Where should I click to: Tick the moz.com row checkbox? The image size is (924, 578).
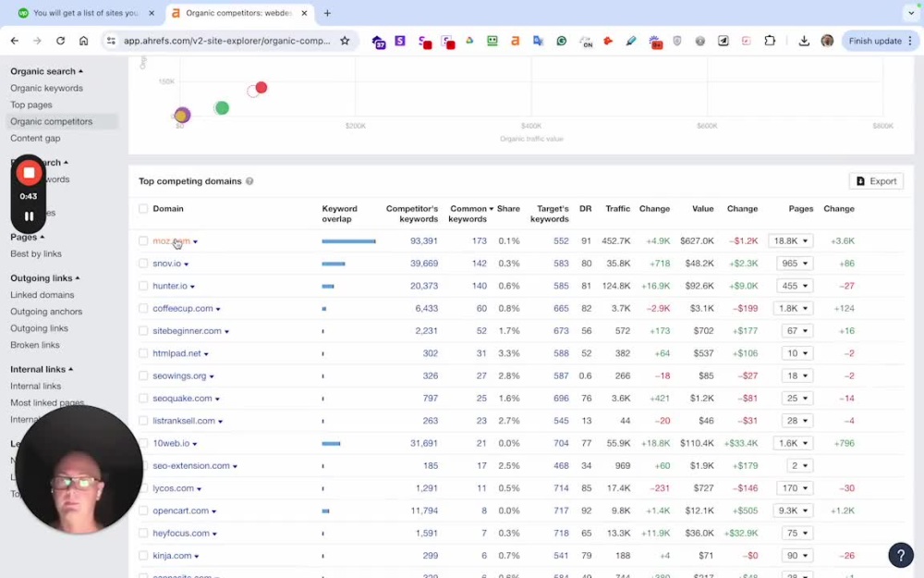(143, 240)
